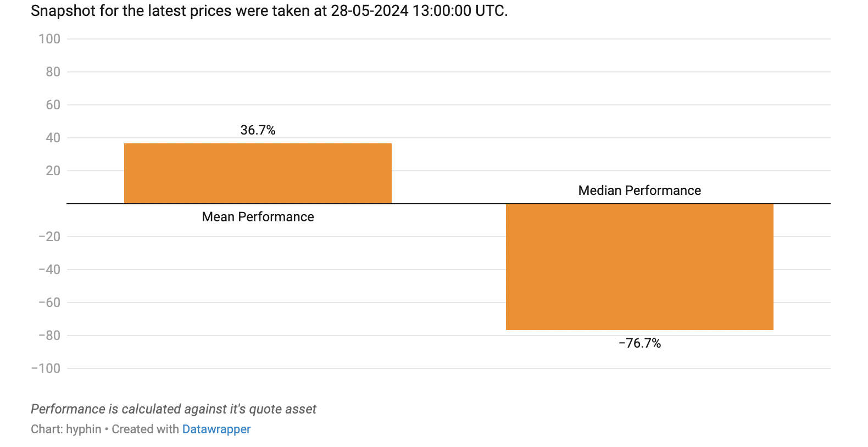Click the italic quote asset footnote
The image size is (868, 447).
174,409
